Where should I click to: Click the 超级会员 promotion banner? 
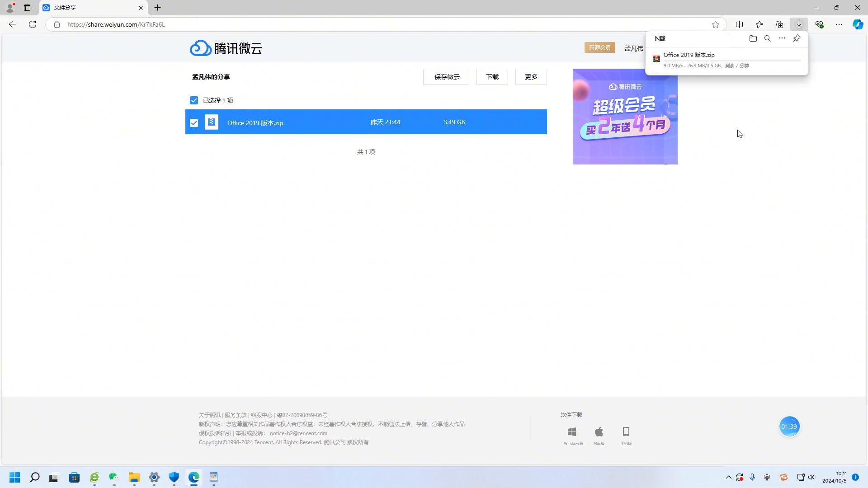[x=625, y=117]
